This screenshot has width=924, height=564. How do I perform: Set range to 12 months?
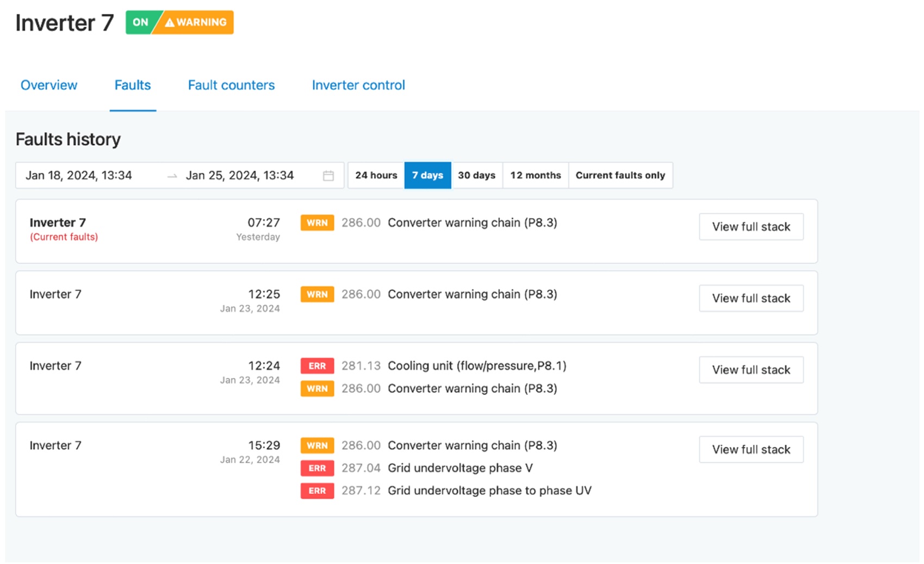[536, 175]
